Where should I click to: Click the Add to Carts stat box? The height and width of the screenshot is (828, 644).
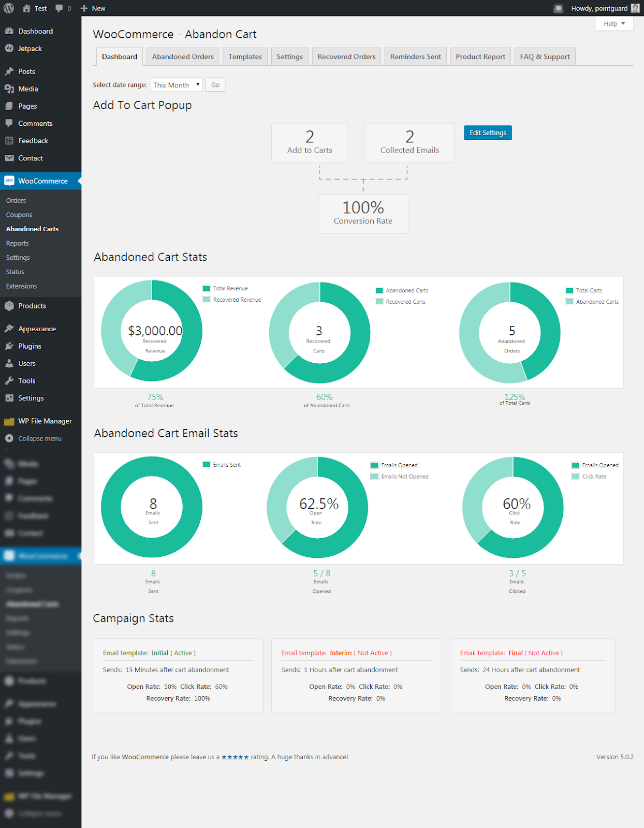pos(310,143)
